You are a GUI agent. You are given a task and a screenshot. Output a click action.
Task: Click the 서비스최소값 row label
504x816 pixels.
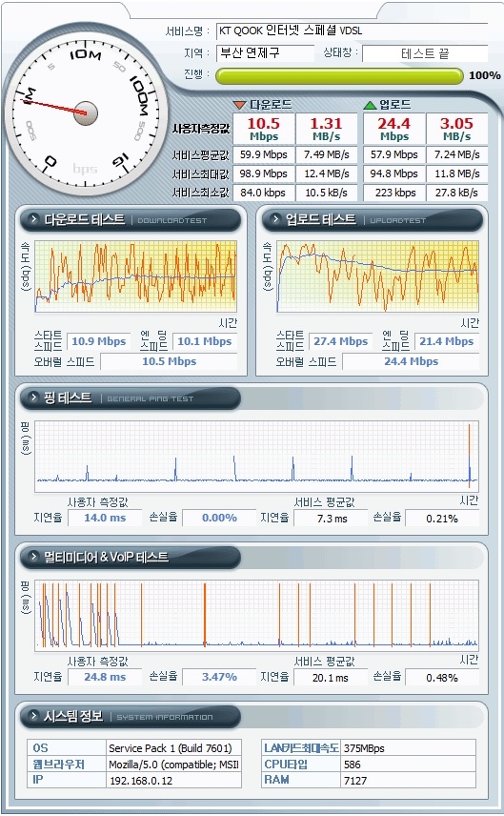201,193
